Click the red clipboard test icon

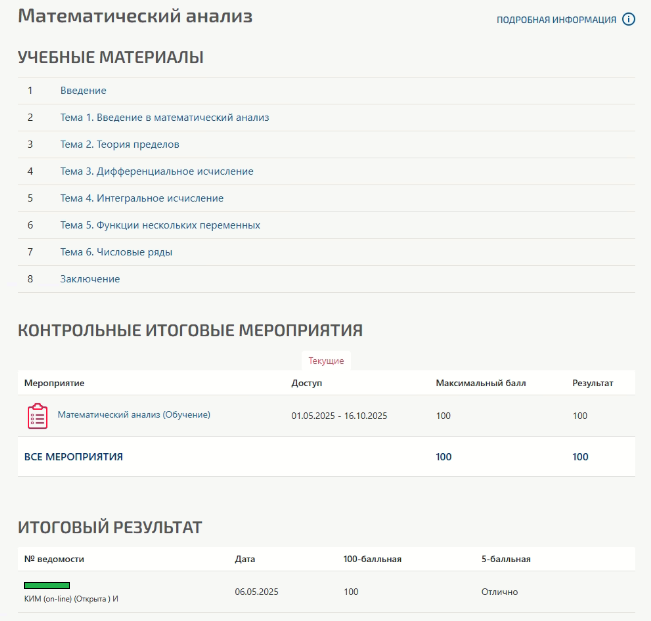(37, 416)
